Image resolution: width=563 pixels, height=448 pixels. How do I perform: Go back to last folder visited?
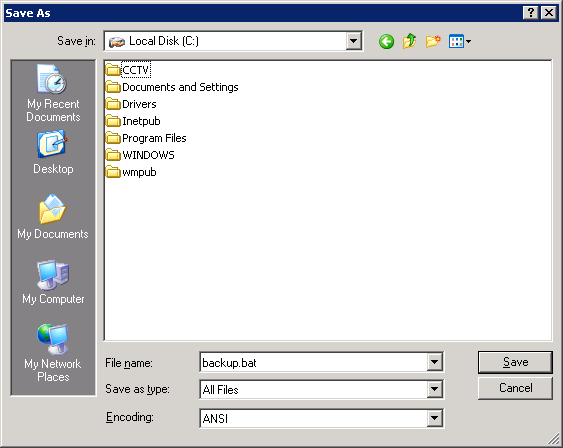coord(386,42)
